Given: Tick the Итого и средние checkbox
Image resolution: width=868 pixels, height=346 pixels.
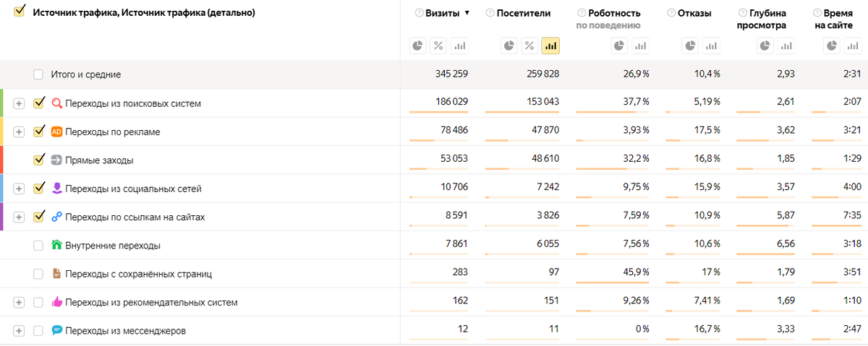Looking at the screenshot, I should click(x=38, y=74).
